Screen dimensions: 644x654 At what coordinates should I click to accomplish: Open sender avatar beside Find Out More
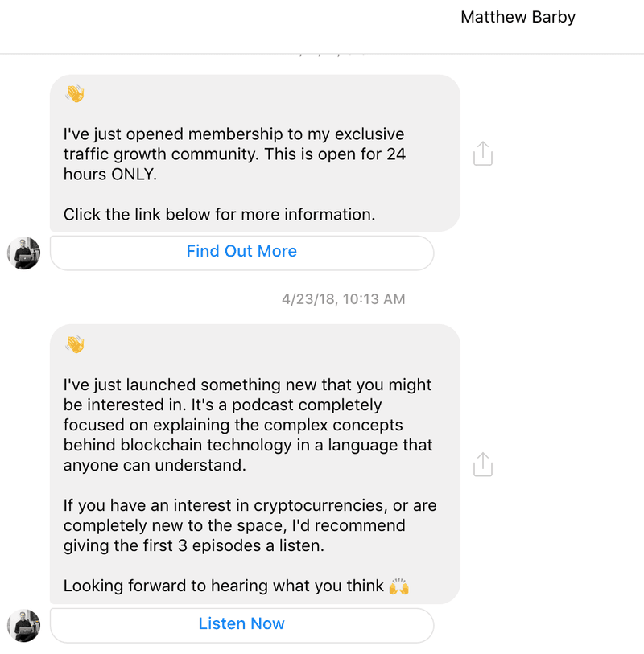click(24, 253)
